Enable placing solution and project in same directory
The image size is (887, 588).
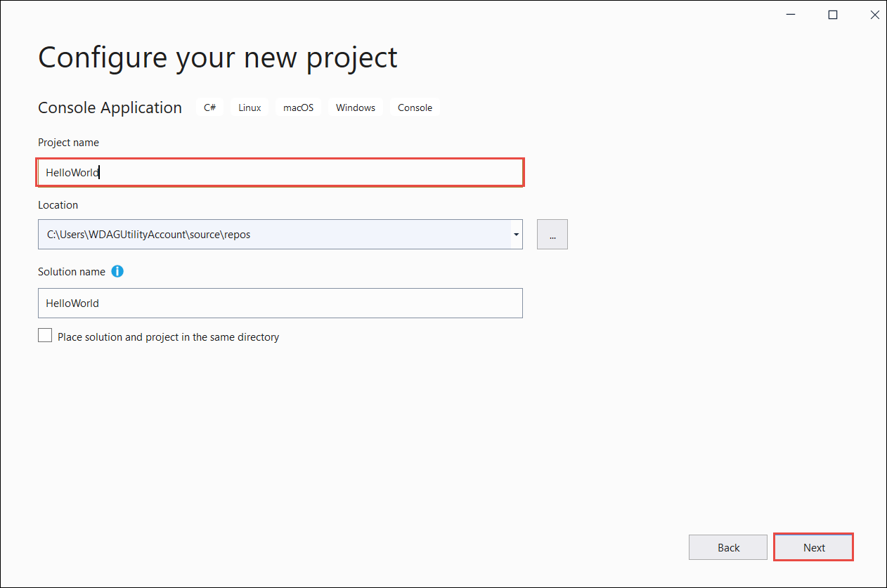tap(45, 335)
